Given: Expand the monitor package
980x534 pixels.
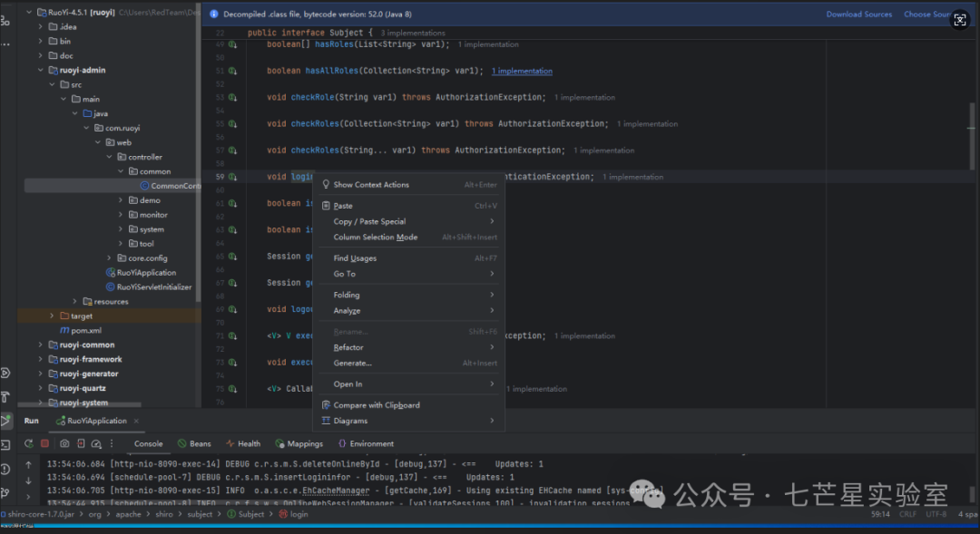Looking at the screenshot, I should pos(121,215).
